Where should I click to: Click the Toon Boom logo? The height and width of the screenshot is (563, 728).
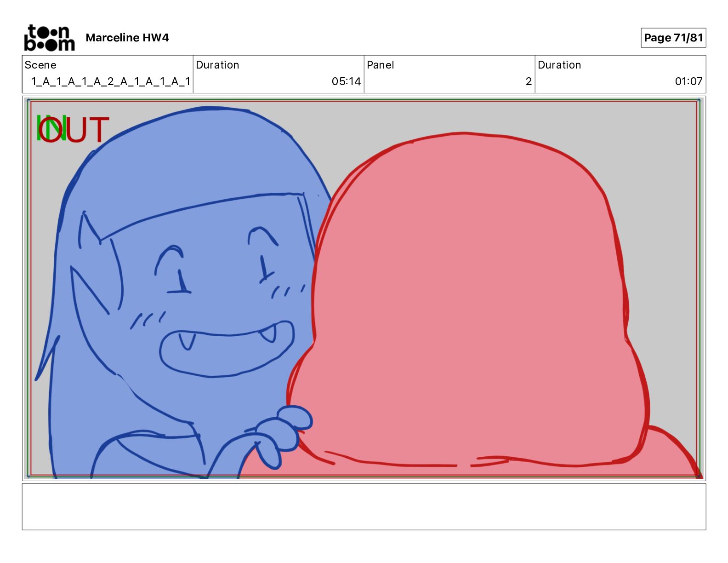pyautogui.click(x=49, y=38)
